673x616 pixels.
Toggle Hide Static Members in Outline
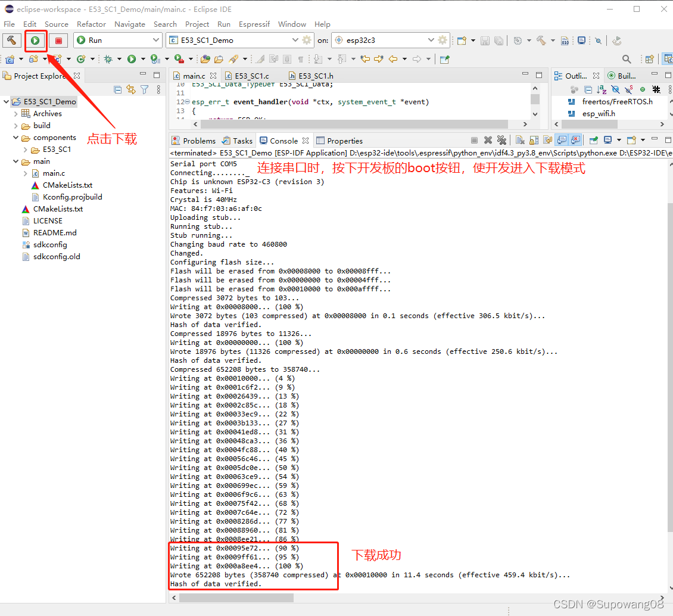(x=629, y=90)
